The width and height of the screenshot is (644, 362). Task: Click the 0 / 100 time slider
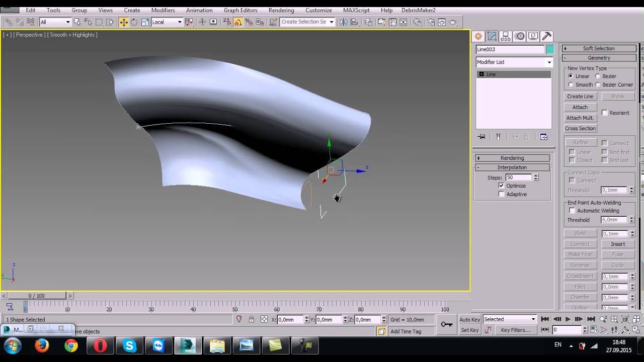tap(37, 296)
